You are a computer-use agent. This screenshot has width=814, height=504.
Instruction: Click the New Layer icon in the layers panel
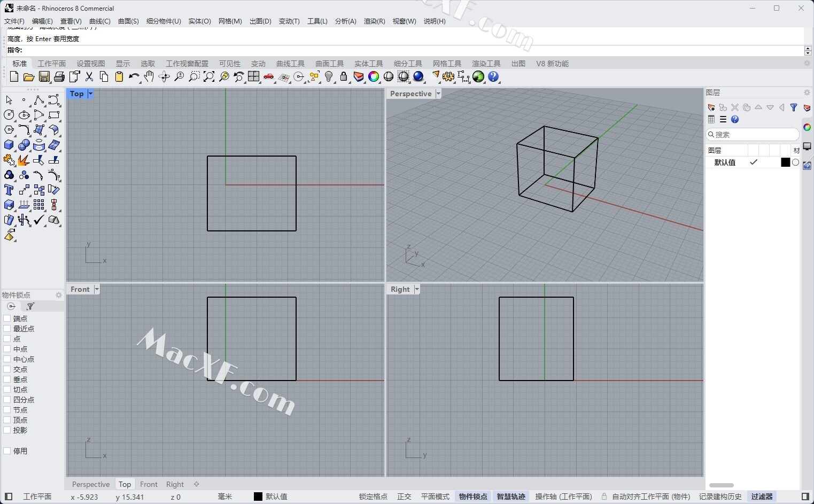coord(711,107)
